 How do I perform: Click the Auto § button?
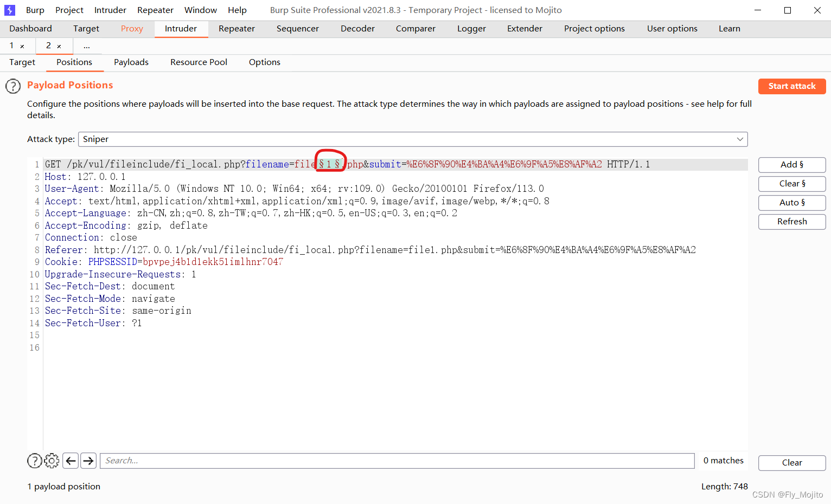792,203
